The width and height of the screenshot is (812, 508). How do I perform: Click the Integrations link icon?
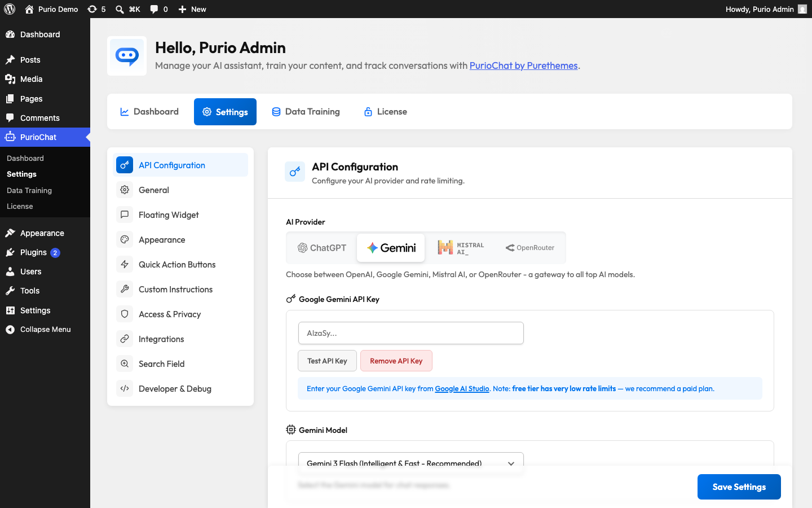pyautogui.click(x=125, y=339)
